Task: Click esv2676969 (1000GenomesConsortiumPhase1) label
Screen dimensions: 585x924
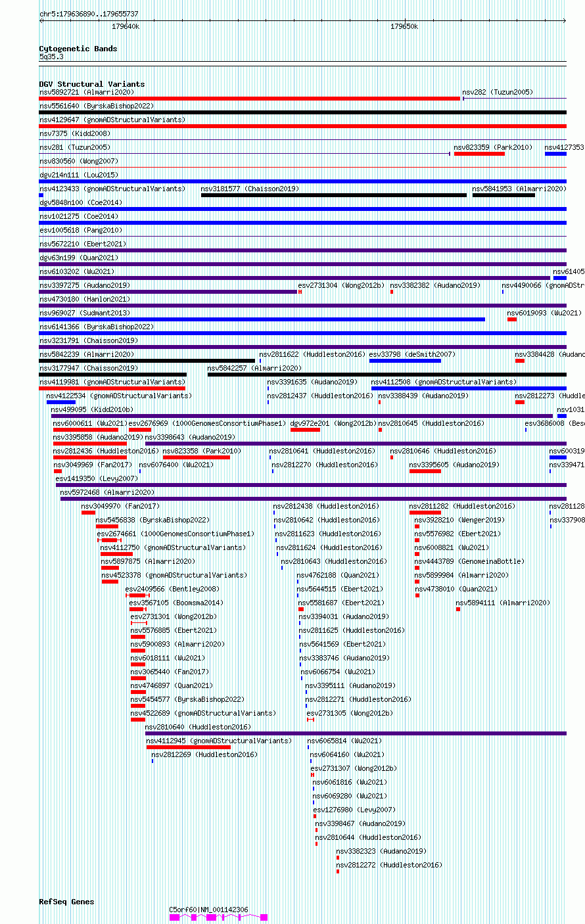Action: 208,423
